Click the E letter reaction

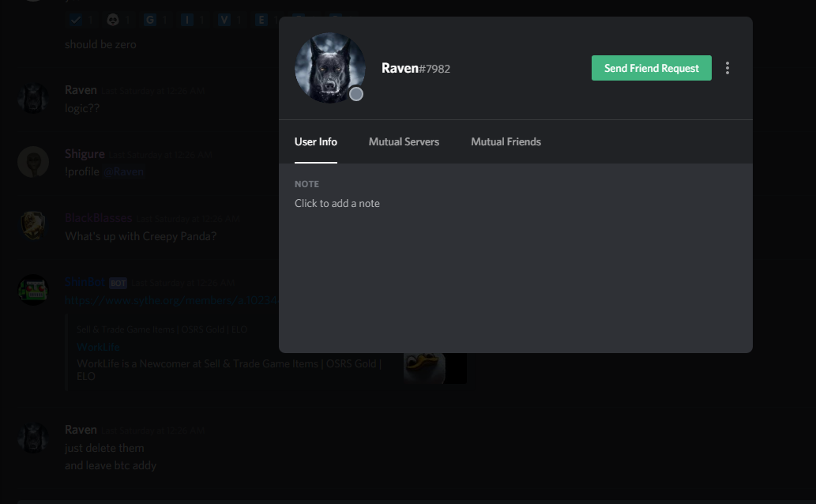pos(266,21)
